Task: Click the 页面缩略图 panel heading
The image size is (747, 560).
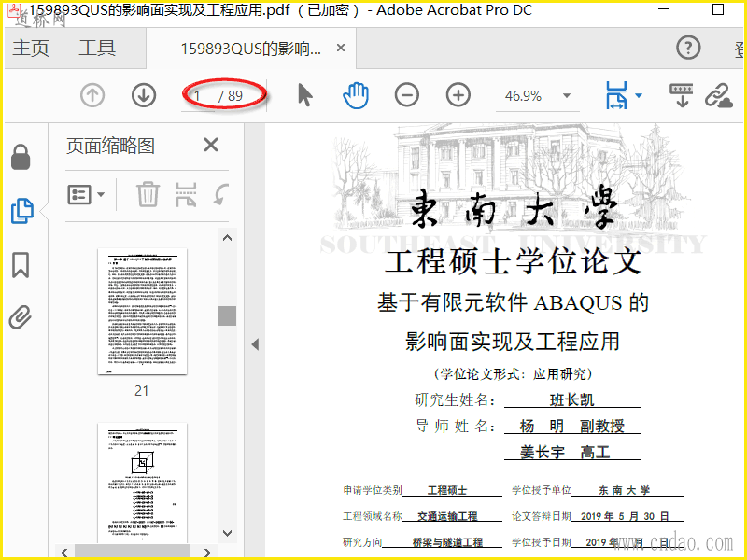Action: (x=110, y=146)
